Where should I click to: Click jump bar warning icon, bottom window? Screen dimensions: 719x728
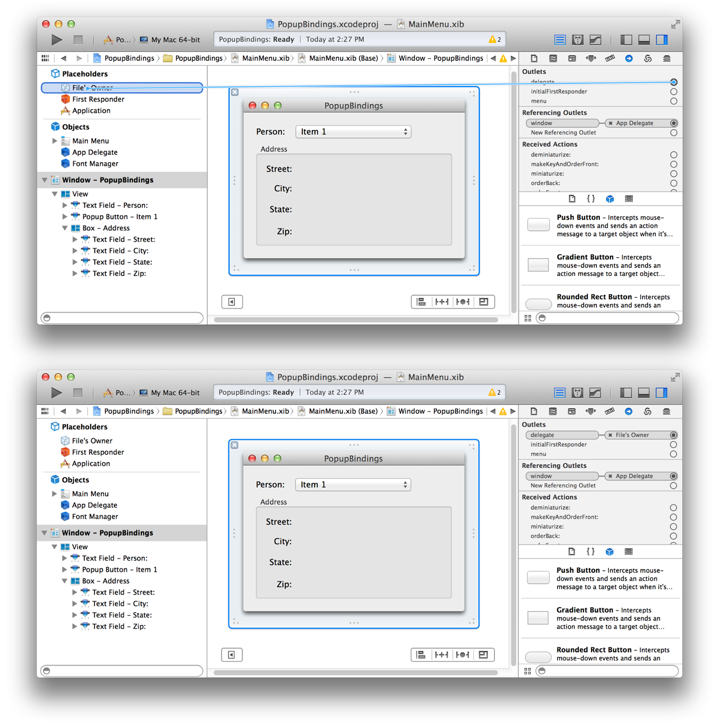pos(503,412)
